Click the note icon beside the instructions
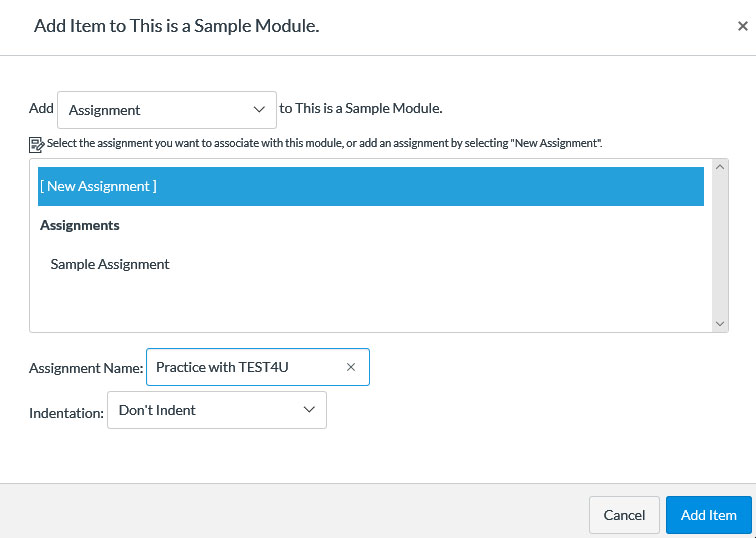Image resolution: width=756 pixels, height=538 pixels. (37, 144)
